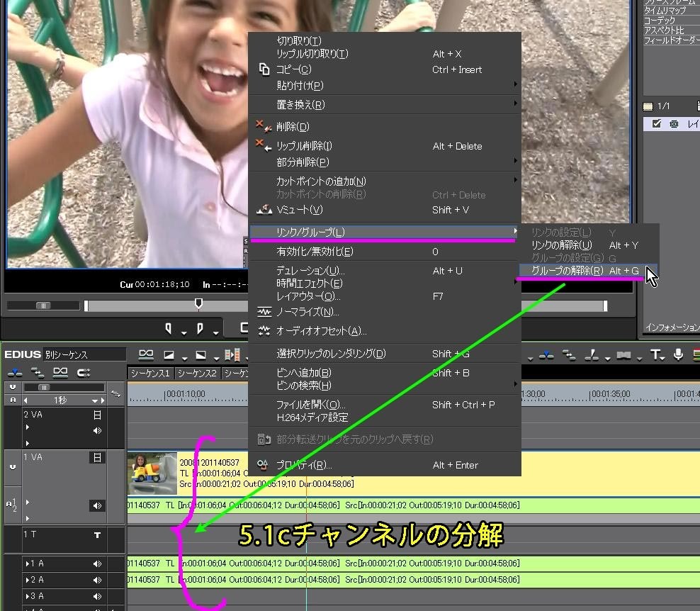Click the Layouter frame icon in layer row

(x=673, y=123)
